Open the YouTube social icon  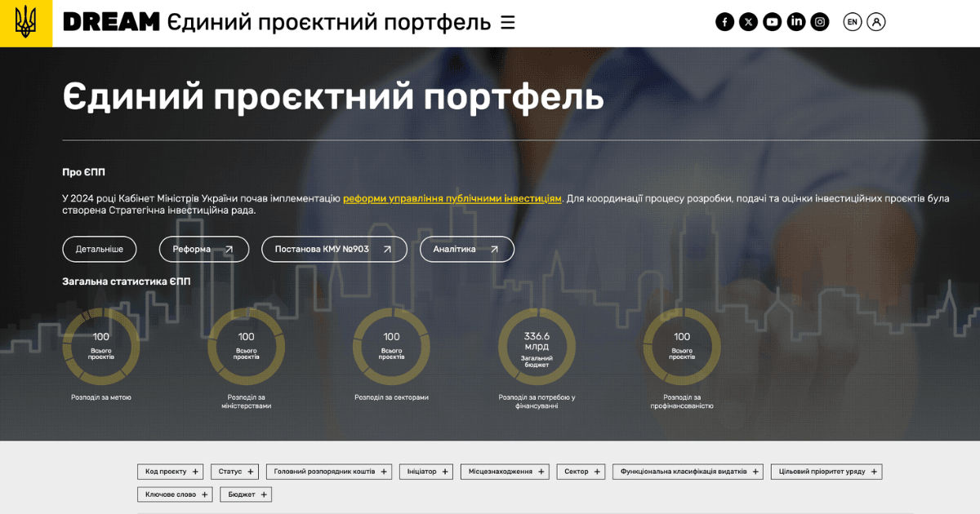coord(773,22)
